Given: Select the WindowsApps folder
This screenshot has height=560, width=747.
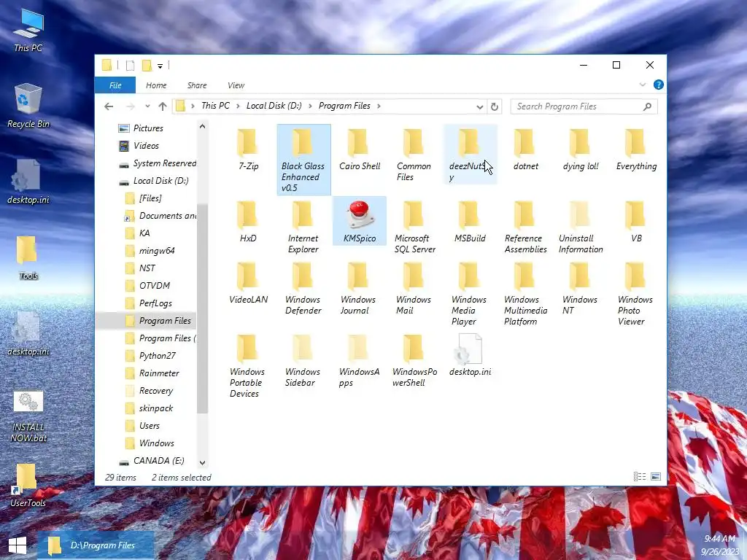Looking at the screenshot, I should [x=359, y=360].
